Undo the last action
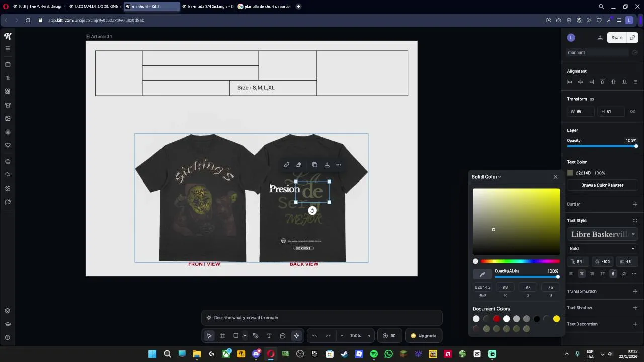The width and height of the screenshot is (644, 362). pos(314,336)
